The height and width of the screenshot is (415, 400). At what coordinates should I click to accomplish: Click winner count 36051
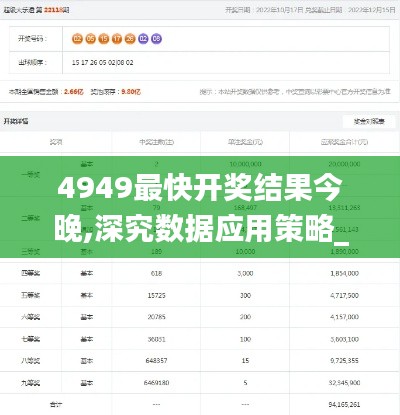click(156, 339)
